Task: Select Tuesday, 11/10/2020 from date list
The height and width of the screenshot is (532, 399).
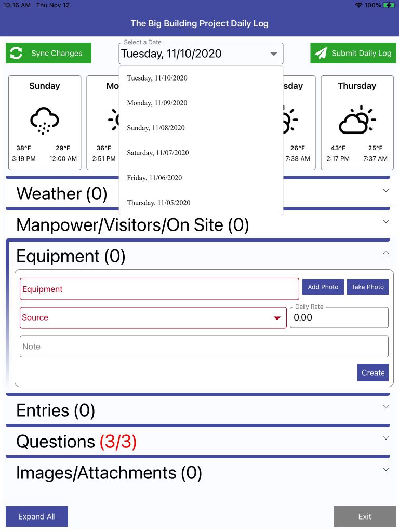Action: [x=201, y=78]
